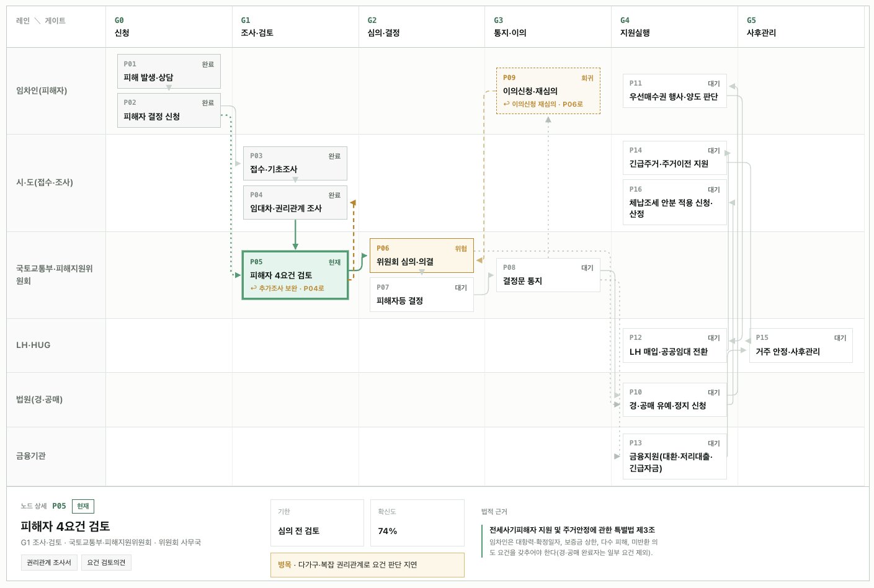This screenshot has height=588, width=874.
Task: Open the P15 거주 안정·사후관리 node
Action: pyautogui.click(x=801, y=345)
